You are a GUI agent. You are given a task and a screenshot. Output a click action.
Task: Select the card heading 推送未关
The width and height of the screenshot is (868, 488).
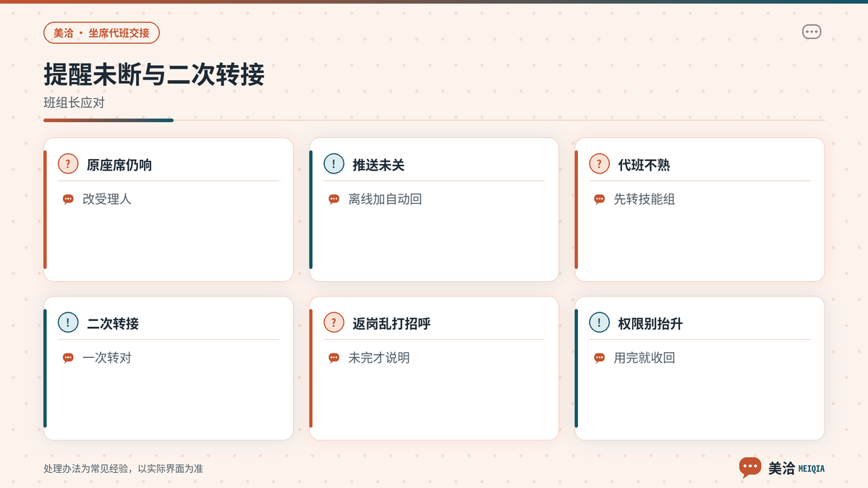click(x=378, y=165)
